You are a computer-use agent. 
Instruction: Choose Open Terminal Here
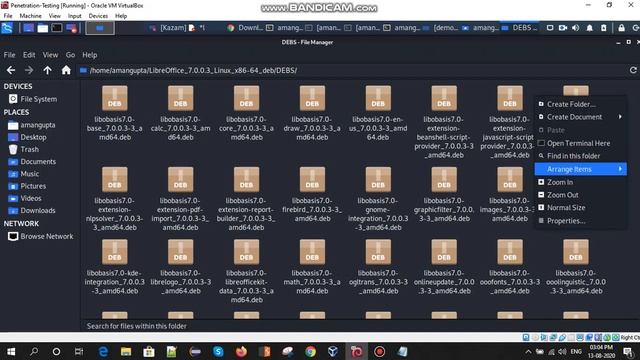580,143
